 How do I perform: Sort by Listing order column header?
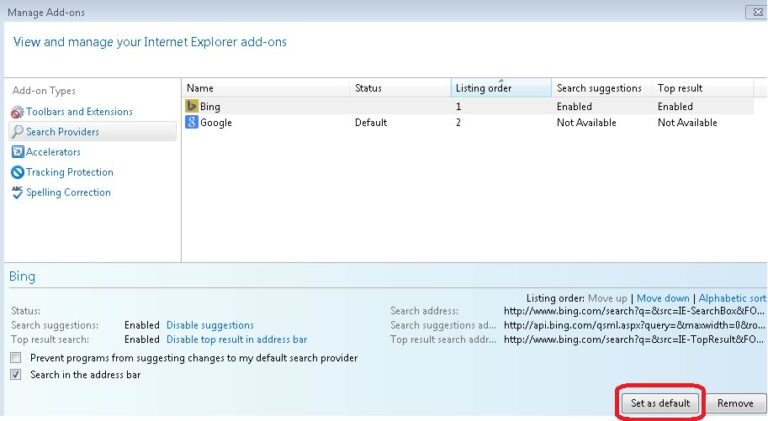coord(500,88)
